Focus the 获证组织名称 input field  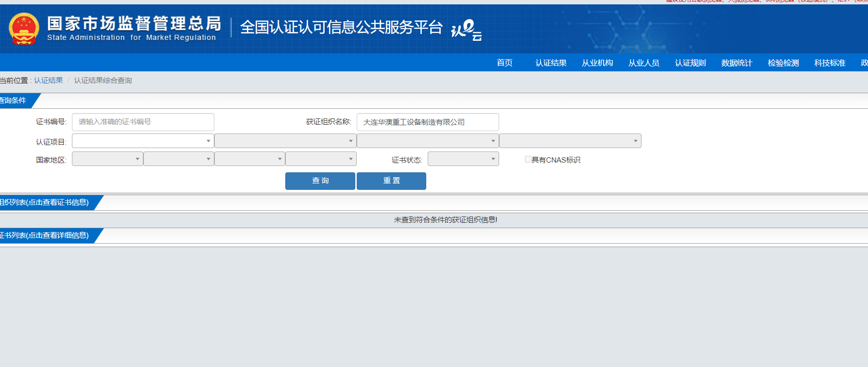(x=428, y=122)
